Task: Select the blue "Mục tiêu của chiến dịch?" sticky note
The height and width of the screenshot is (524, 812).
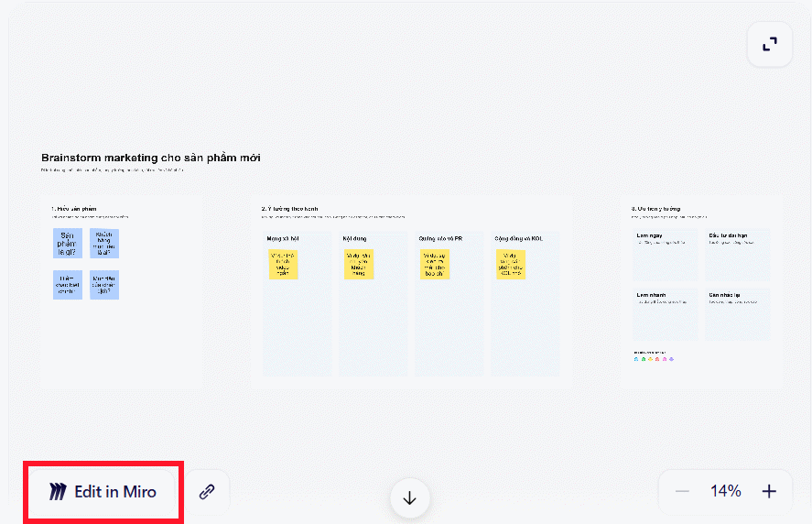Action: click(104, 285)
